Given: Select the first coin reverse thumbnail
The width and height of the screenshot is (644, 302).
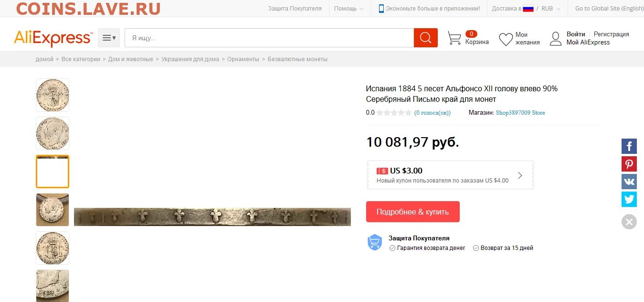Looking at the screenshot, I should point(53,95).
